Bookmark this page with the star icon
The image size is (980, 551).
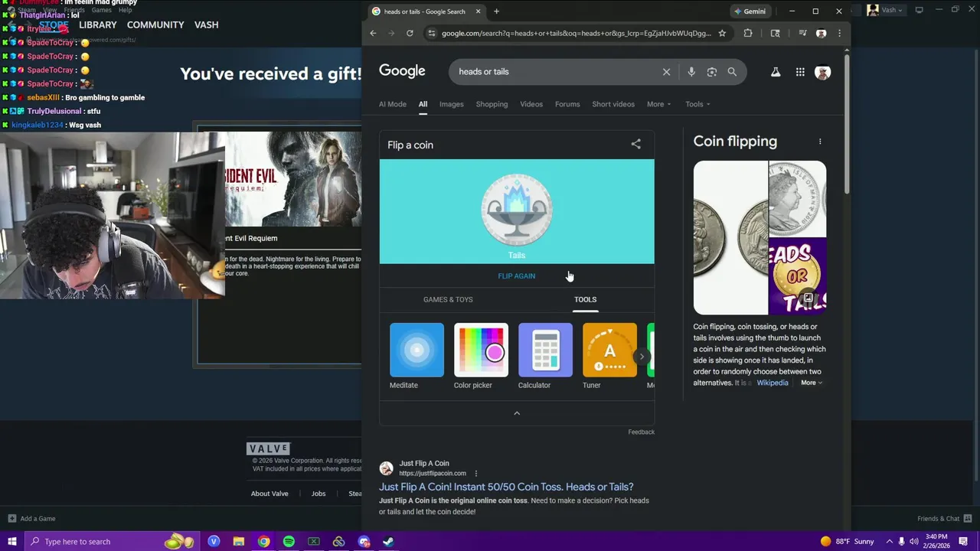(x=721, y=33)
